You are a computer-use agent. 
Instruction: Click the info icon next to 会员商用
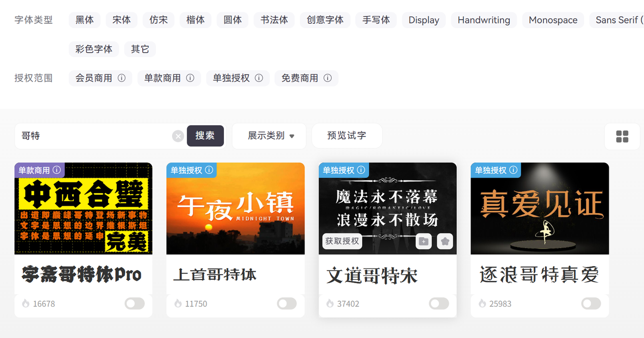click(122, 78)
